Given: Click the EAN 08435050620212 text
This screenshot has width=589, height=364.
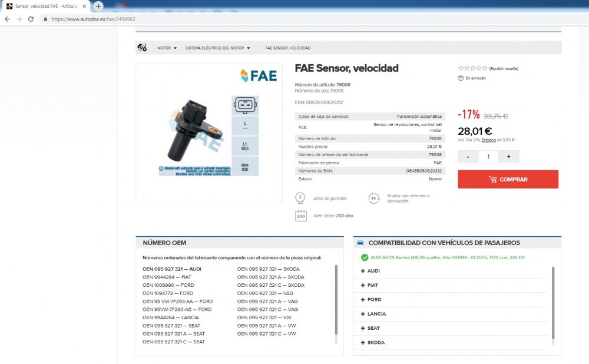Looking at the screenshot, I should tap(319, 102).
